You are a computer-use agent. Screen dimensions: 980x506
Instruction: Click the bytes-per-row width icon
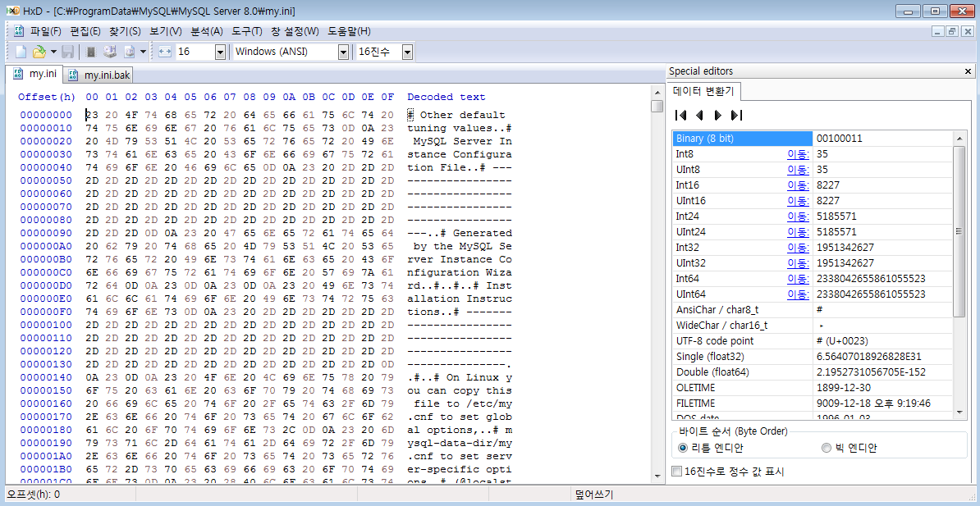pyautogui.click(x=164, y=52)
